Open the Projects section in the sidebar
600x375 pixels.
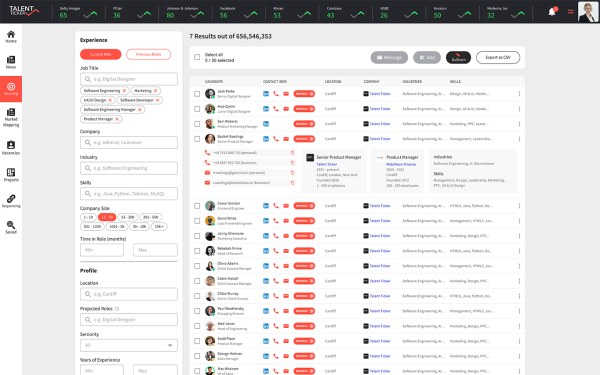point(11,175)
